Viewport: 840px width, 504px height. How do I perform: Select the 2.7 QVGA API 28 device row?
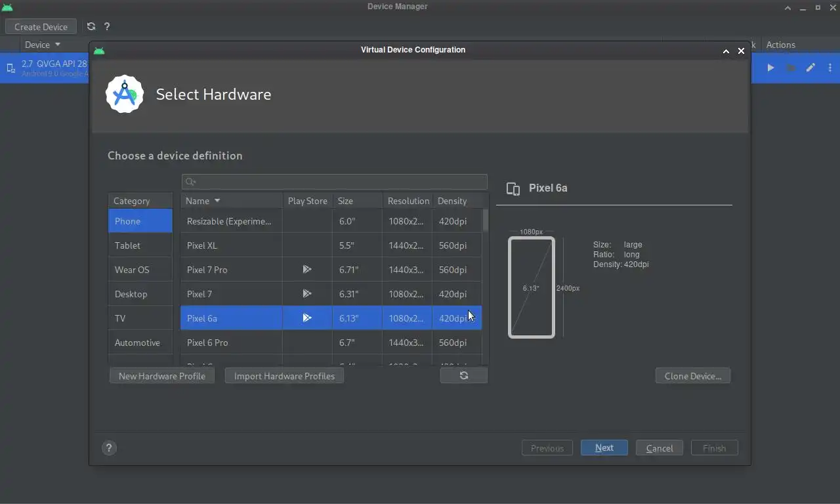pyautogui.click(x=45, y=68)
